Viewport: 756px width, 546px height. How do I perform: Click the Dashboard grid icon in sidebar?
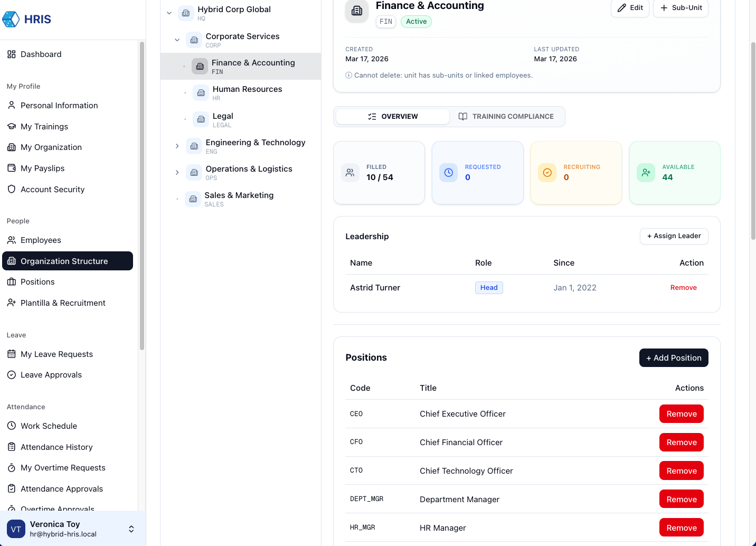pos(12,54)
